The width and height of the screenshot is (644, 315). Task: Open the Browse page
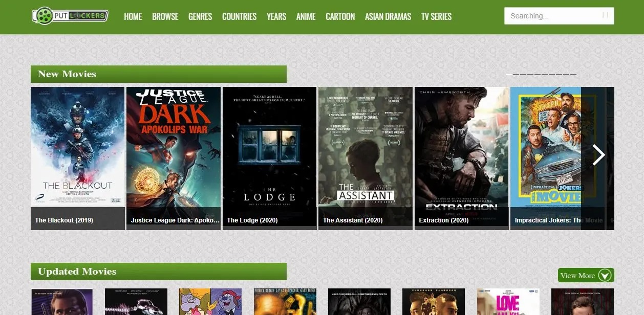pos(165,16)
